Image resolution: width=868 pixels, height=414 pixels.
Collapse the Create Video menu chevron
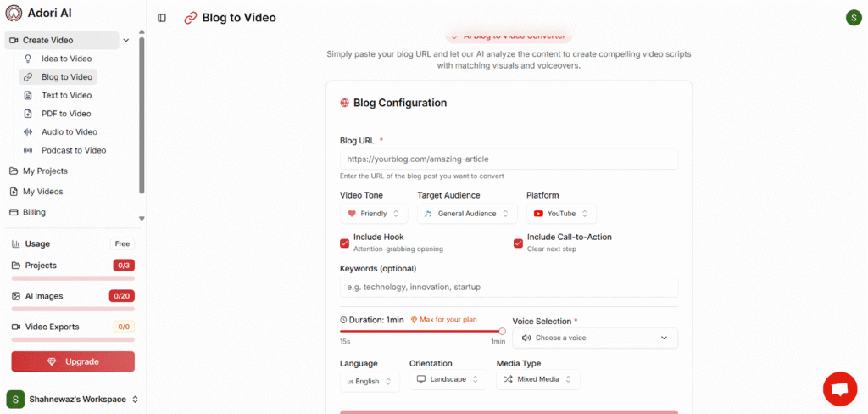pos(125,41)
